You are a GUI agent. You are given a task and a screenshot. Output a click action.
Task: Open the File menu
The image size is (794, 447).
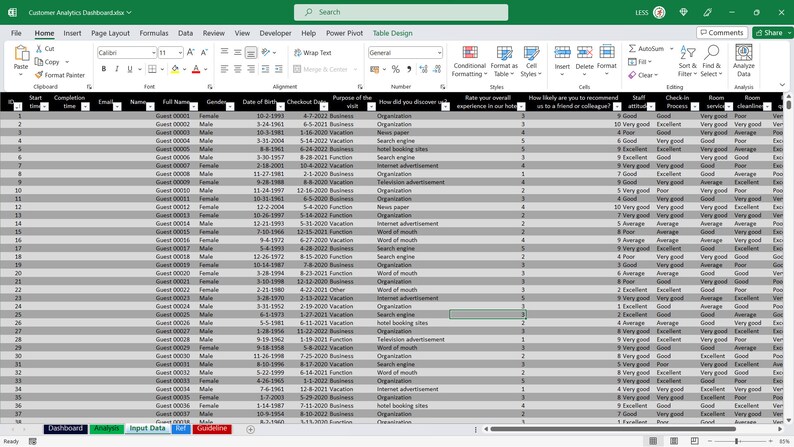[x=16, y=33]
